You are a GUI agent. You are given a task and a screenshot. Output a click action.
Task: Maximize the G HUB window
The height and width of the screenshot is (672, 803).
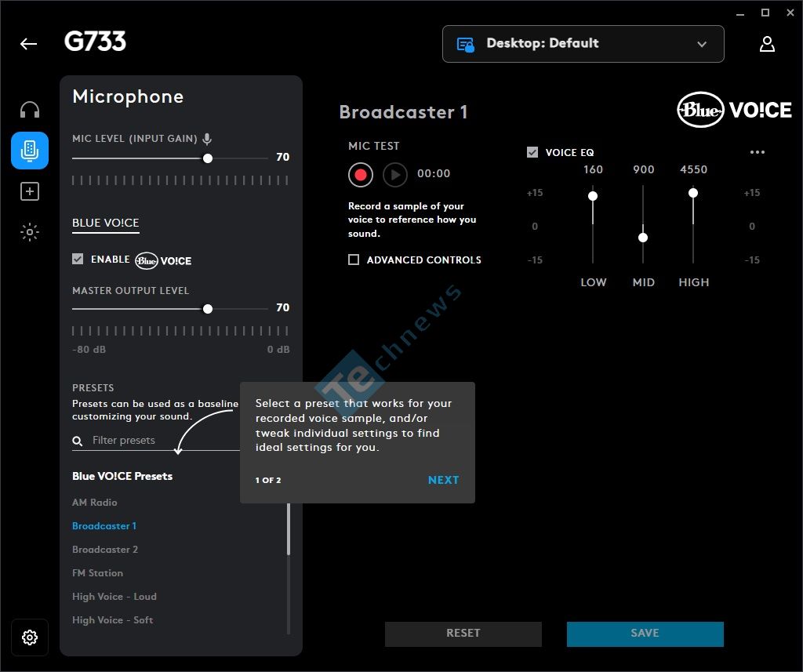[765, 13]
